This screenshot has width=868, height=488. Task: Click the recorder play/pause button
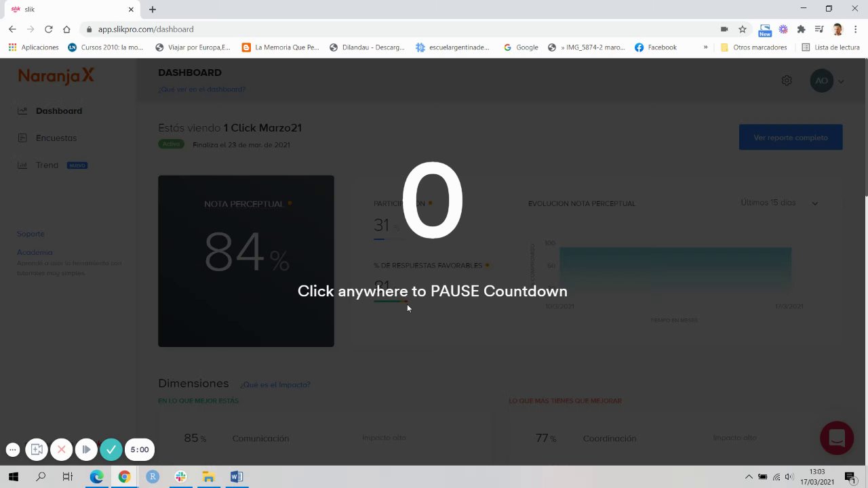coord(86,449)
